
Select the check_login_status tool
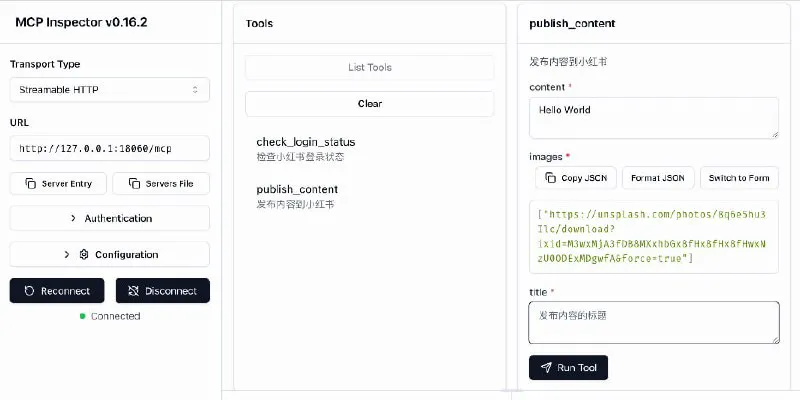(x=305, y=142)
